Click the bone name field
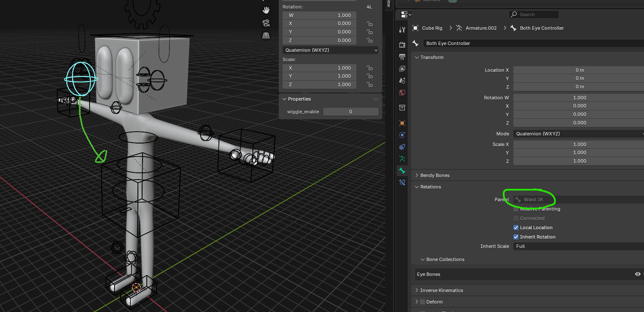The width and height of the screenshot is (644, 312). (534, 43)
